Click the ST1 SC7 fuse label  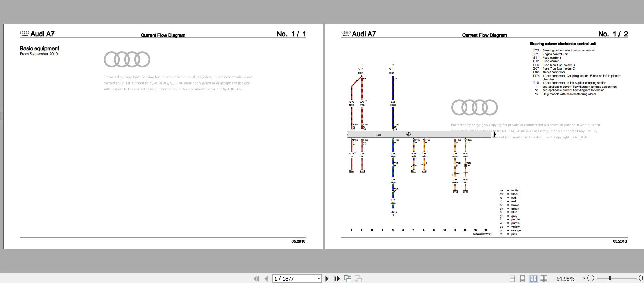391,71
